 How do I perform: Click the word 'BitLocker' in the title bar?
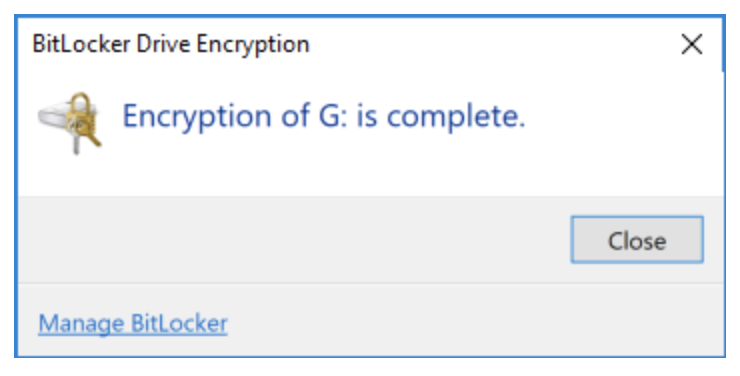(x=81, y=44)
